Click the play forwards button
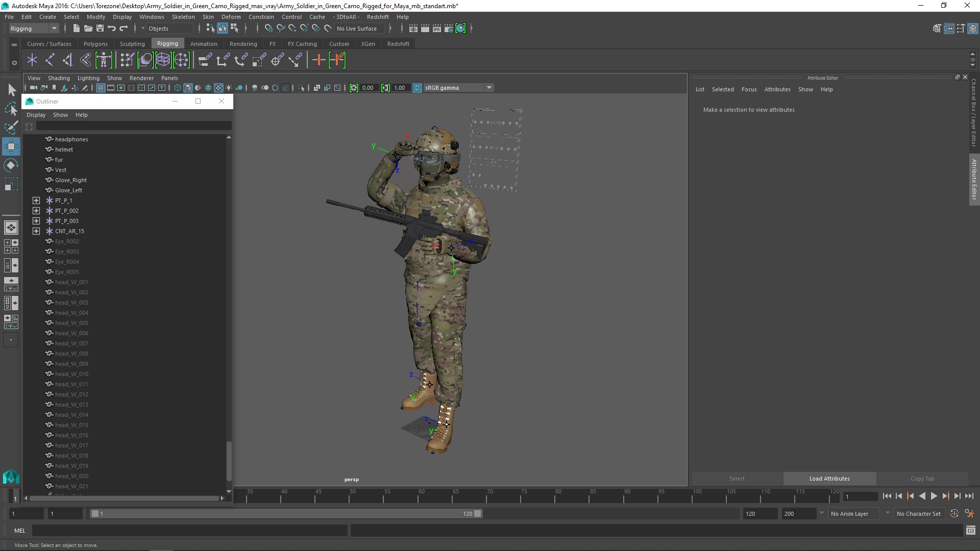Image resolution: width=980 pixels, height=551 pixels. (x=934, y=496)
